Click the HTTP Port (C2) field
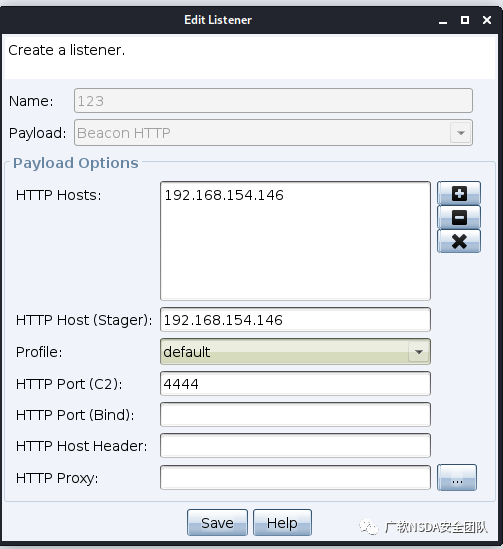503x549 pixels. tap(295, 384)
